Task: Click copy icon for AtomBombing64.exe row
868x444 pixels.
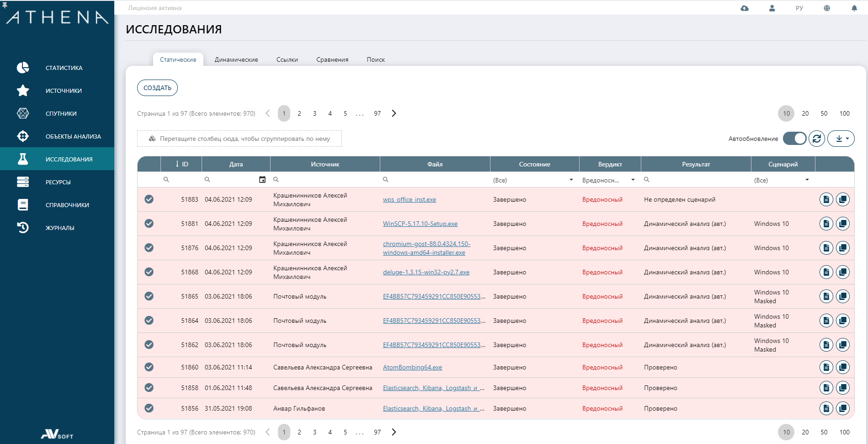Action: tap(842, 367)
